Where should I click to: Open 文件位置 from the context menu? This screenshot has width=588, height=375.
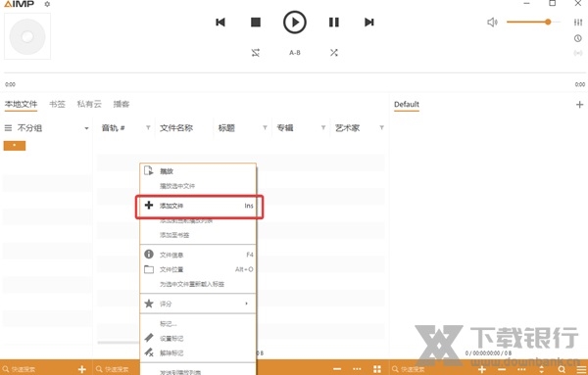click(198, 269)
